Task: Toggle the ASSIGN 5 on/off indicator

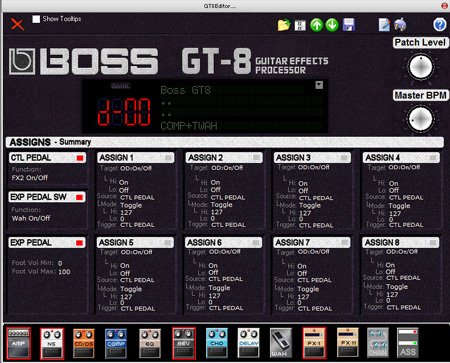Action: (x=168, y=243)
